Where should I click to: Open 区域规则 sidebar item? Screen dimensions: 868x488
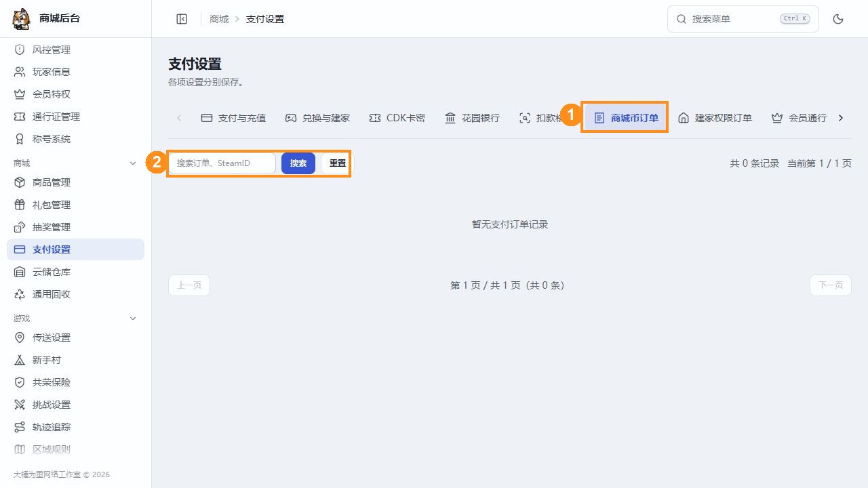pyautogui.click(x=75, y=449)
